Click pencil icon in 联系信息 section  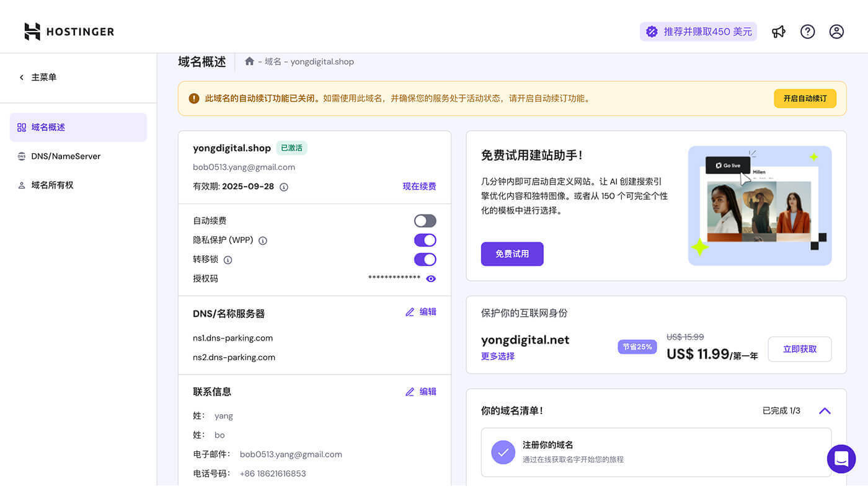click(x=410, y=392)
